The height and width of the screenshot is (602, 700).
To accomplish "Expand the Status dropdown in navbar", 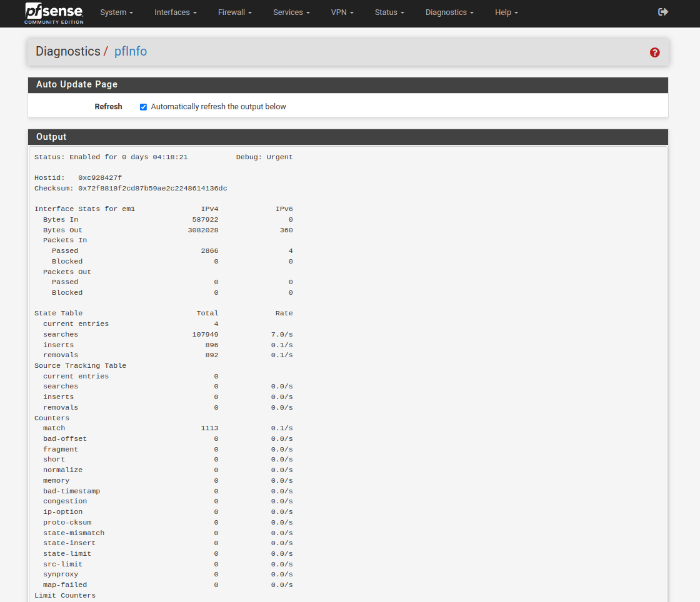I will (x=389, y=12).
